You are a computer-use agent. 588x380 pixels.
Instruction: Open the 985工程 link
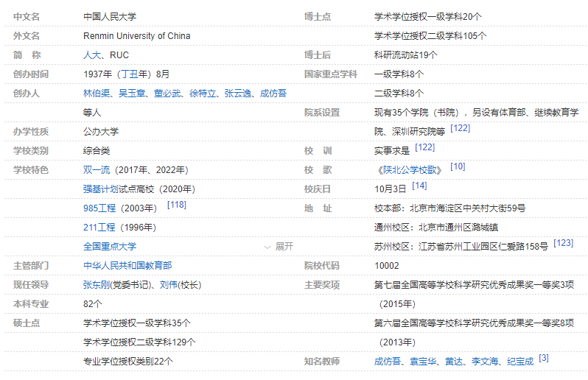coord(99,208)
